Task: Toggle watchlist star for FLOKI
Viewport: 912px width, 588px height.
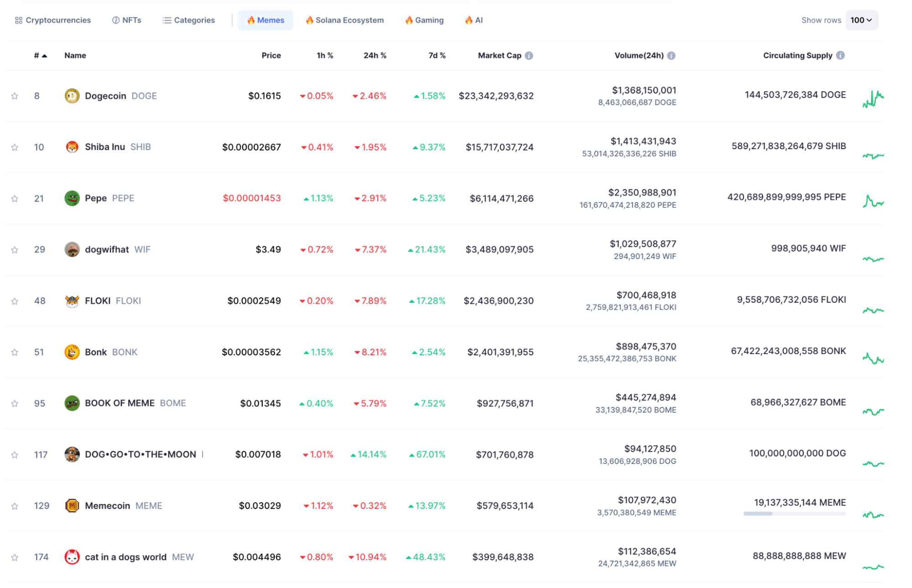Action: tap(15, 301)
